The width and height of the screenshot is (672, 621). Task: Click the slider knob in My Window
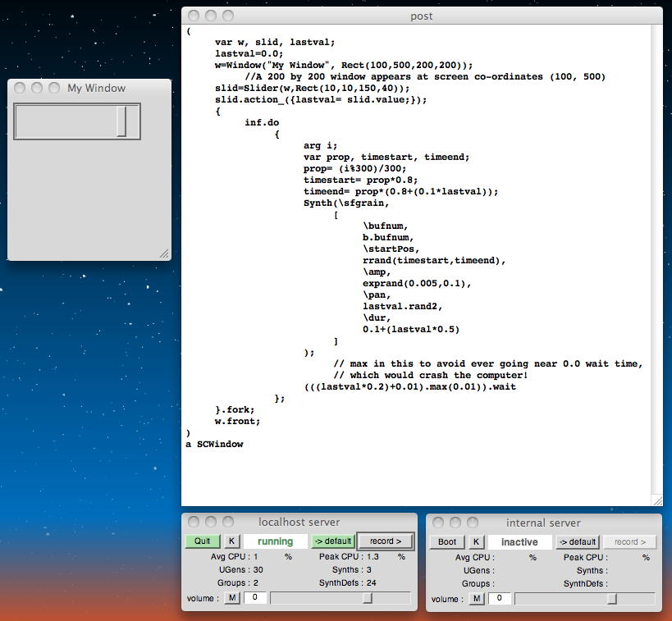[121, 121]
